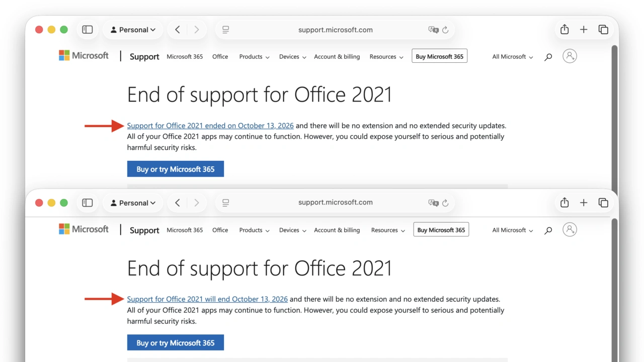Select Office nav item in upper window
This screenshot has height=362, width=644.
220,57
